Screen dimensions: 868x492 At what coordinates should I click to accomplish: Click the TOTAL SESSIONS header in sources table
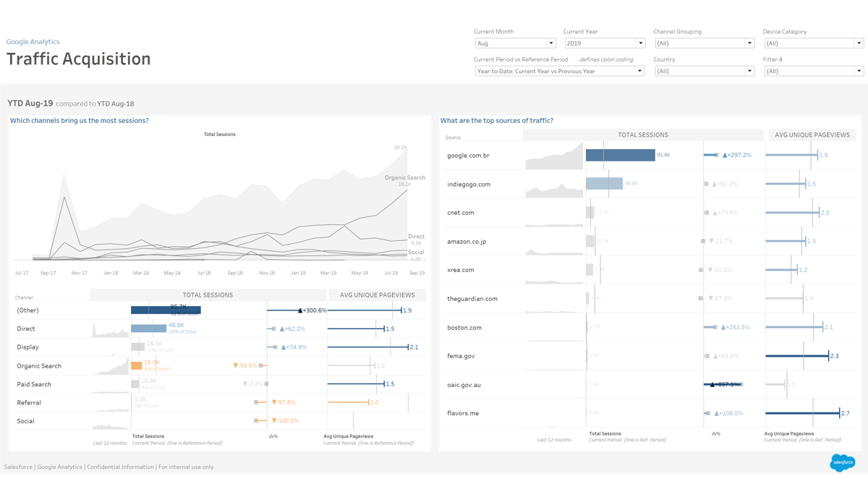point(642,135)
